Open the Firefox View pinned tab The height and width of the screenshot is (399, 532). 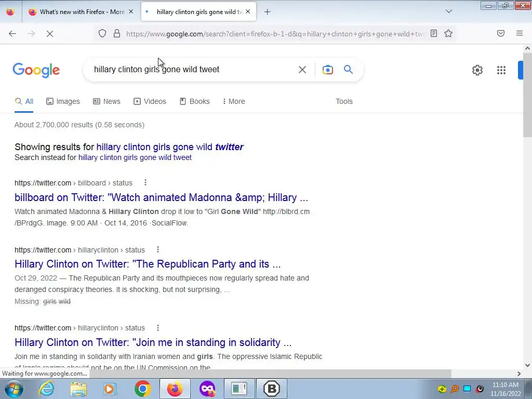click(x=10, y=12)
